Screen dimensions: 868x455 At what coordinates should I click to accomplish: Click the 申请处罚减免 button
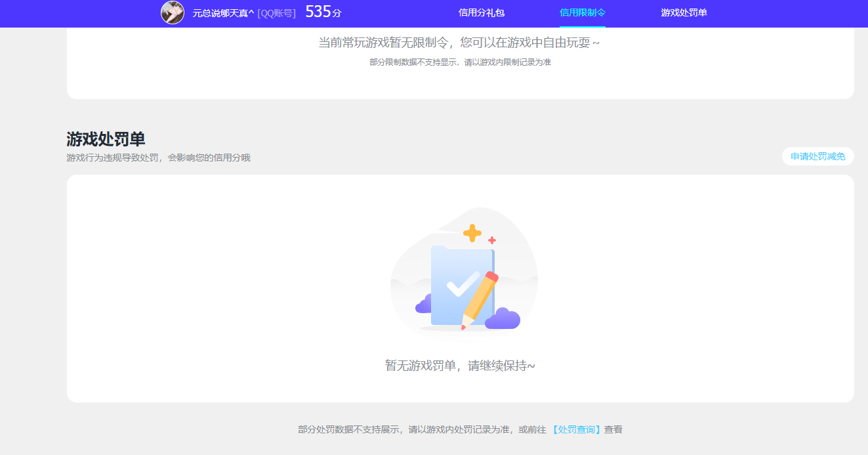[818, 156]
